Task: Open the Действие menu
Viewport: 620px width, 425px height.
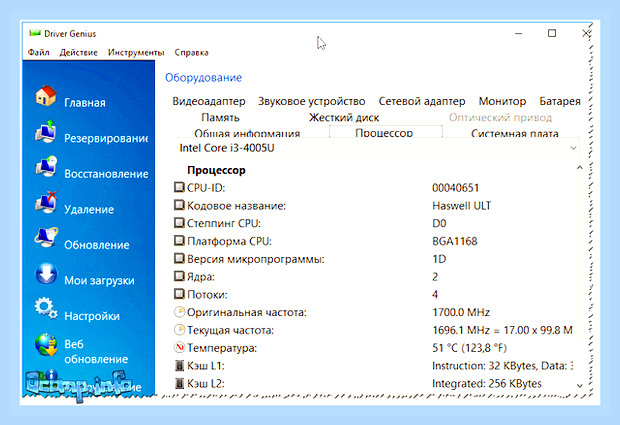Action: tap(78, 53)
